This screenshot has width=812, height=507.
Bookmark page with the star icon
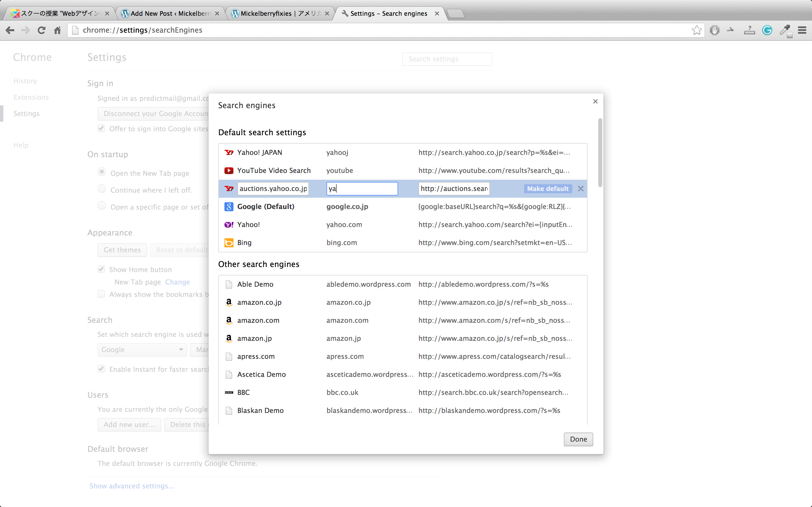pyautogui.click(x=696, y=30)
